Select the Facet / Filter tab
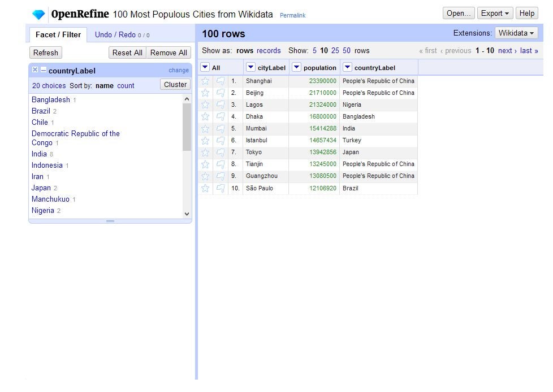 click(57, 34)
